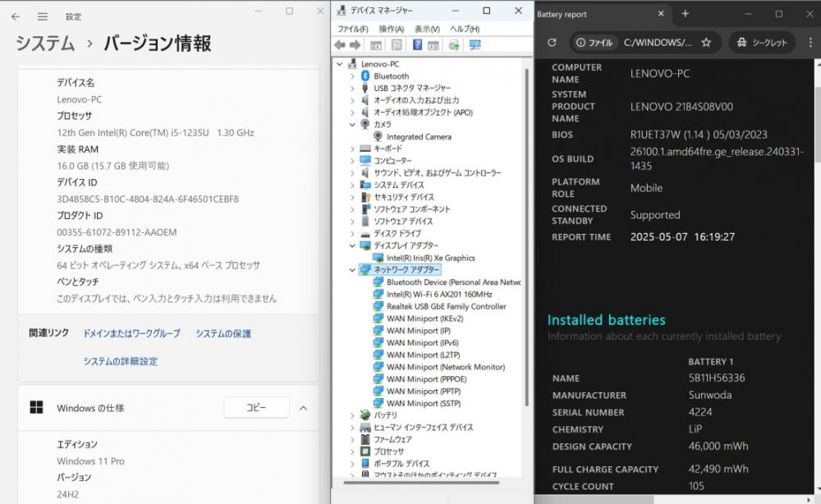This screenshot has width=821, height=504.
Task: Expand the ソフトウェア コンポーネント category
Action: (x=352, y=209)
